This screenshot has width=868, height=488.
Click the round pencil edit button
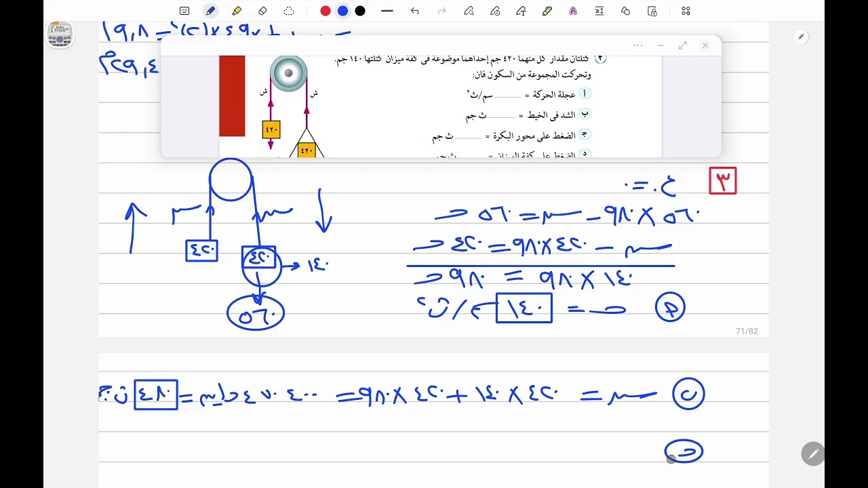pos(813,454)
